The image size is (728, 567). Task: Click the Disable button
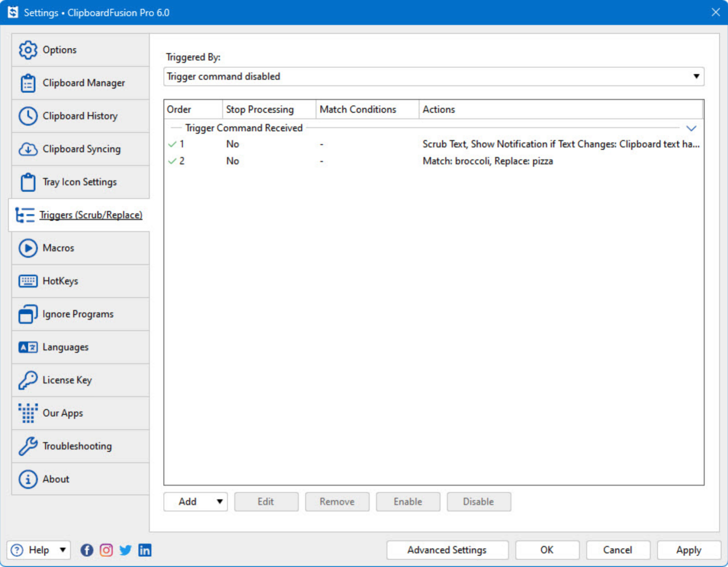pyautogui.click(x=479, y=501)
